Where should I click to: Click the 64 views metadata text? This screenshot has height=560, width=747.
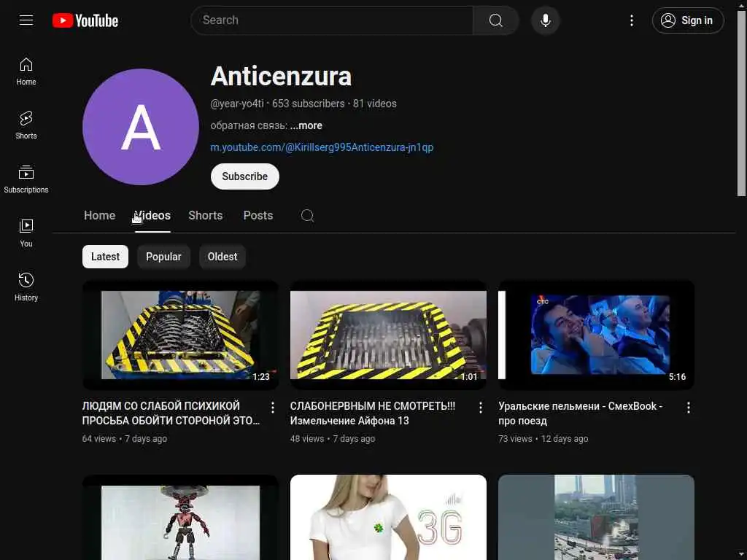(x=99, y=438)
